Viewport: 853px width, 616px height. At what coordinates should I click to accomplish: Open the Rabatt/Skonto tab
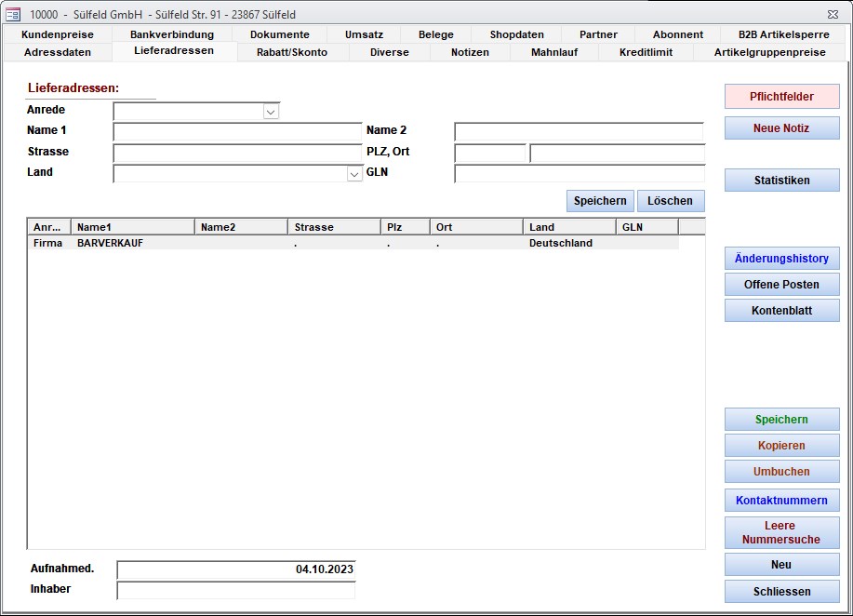click(x=291, y=52)
